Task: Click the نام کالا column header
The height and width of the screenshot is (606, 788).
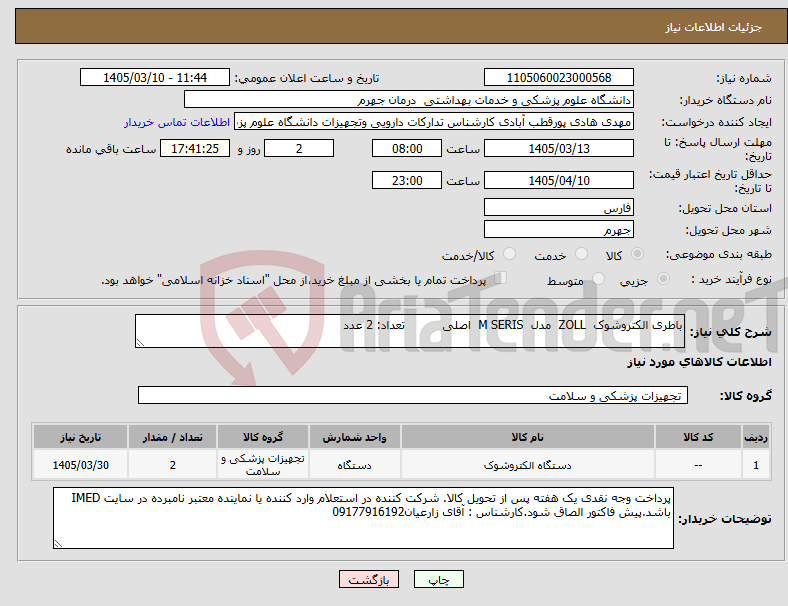Action: tap(528, 437)
